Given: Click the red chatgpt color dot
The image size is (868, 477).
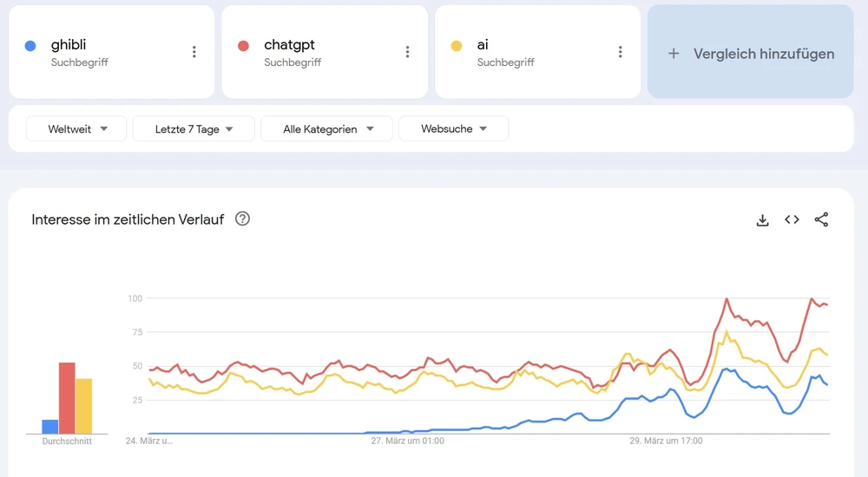Looking at the screenshot, I should click(x=244, y=46).
